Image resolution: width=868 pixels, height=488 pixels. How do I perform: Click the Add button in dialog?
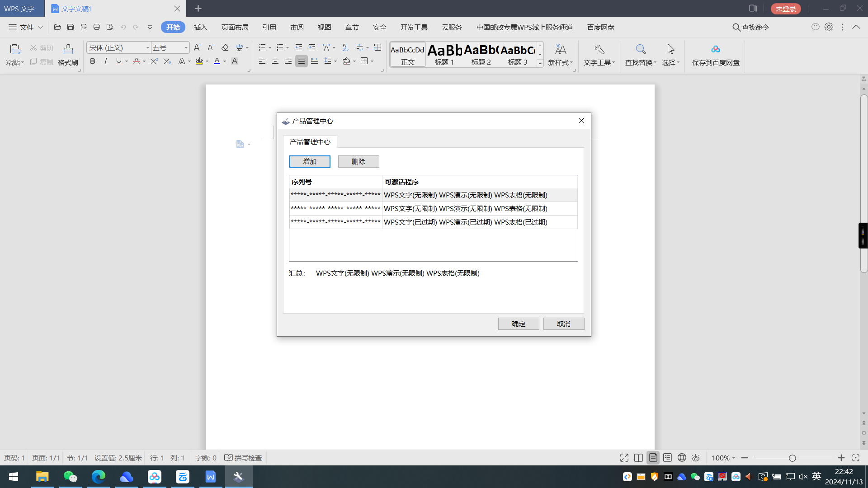coord(310,161)
